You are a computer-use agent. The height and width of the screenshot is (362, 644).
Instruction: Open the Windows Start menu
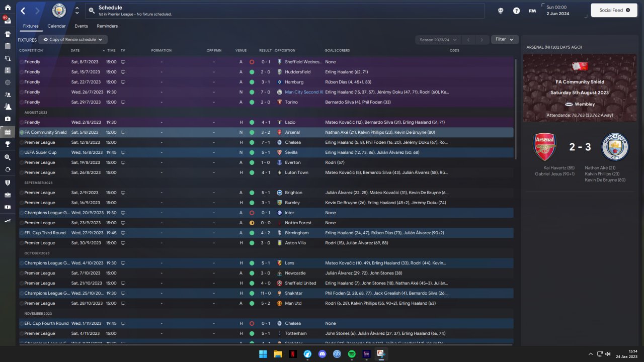point(263,354)
